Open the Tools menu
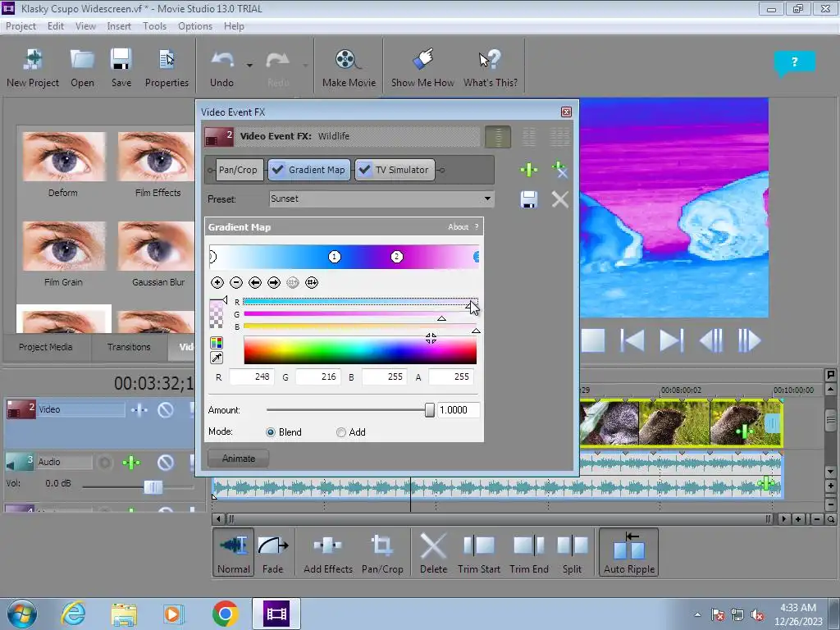This screenshot has height=630, width=840. pyautogui.click(x=154, y=26)
